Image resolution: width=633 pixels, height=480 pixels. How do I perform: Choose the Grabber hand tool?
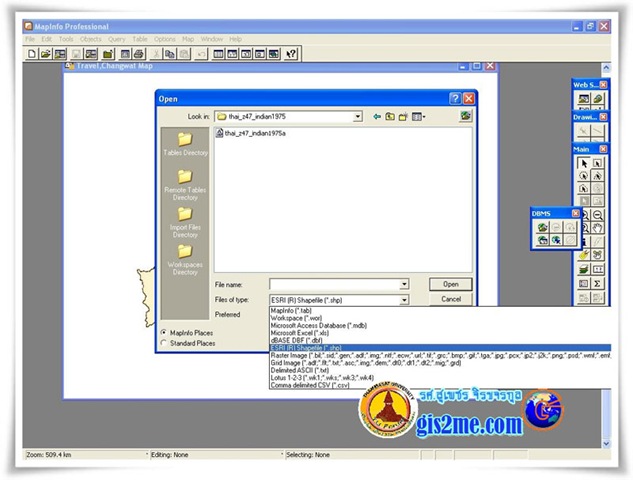tap(597, 228)
